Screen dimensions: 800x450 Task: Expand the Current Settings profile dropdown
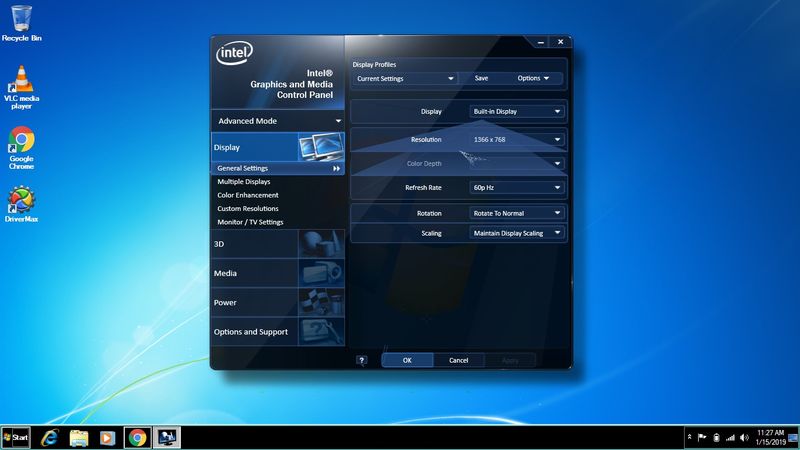click(x=405, y=79)
